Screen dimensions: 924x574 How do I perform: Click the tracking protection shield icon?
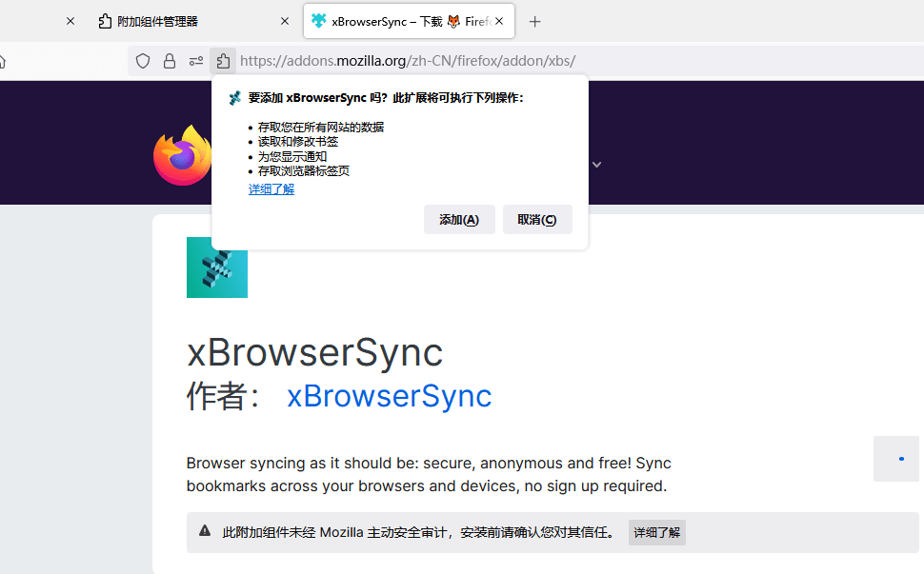[143, 61]
